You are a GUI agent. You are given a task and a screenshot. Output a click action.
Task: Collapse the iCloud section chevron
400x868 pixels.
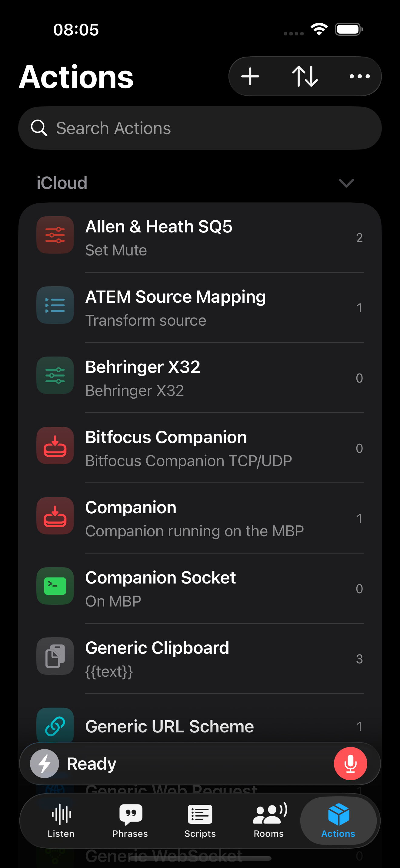click(346, 183)
